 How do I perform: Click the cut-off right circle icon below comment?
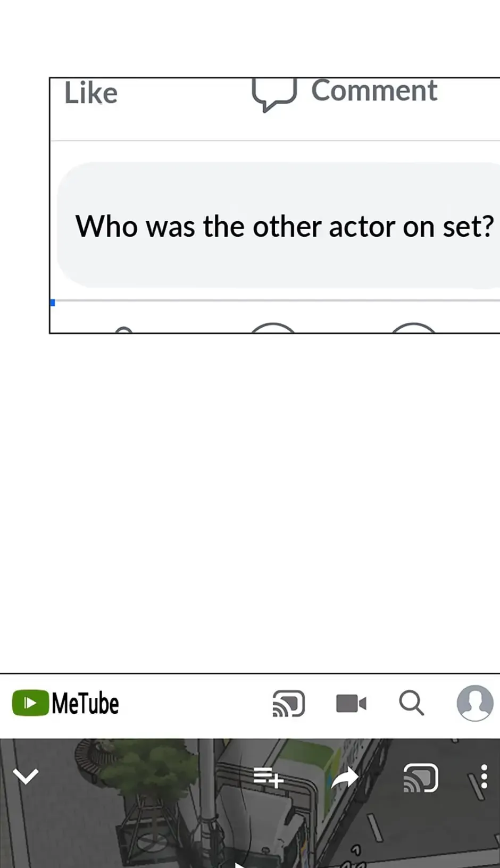pyautogui.click(x=413, y=328)
